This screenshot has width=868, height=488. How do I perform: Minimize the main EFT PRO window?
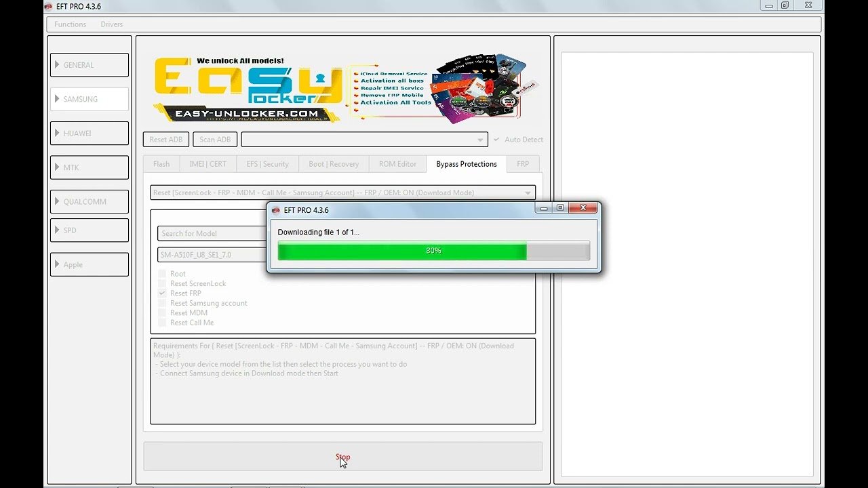pyautogui.click(x=768, y=5)
